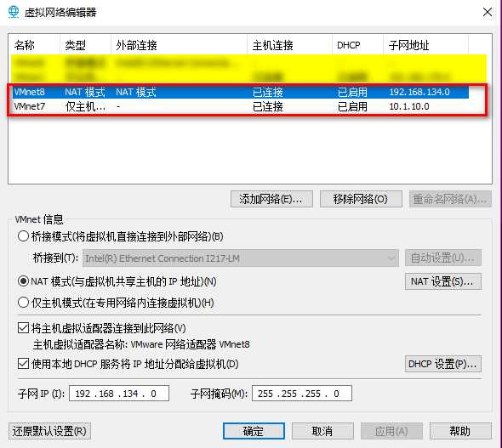This screenshot has width=502, height=448.
Task: Select NAT 模式 radio button
Action: click(x=23, y=281)
